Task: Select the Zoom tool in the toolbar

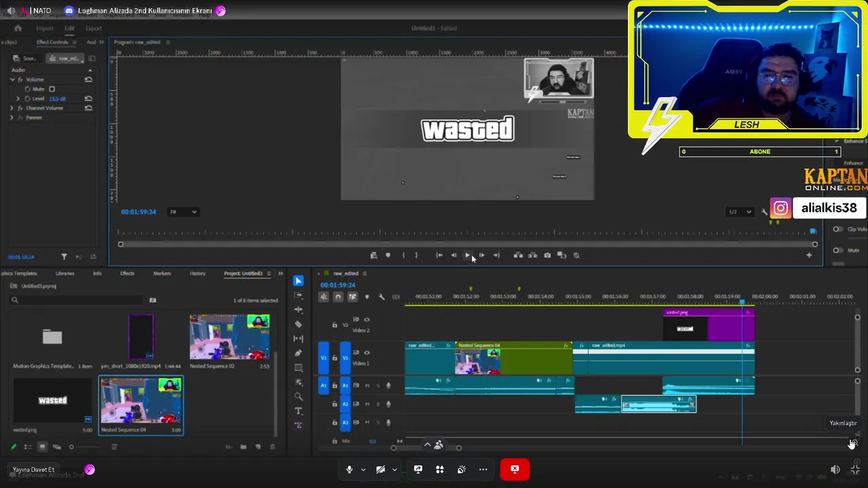Action: click(x=298, y=396)
